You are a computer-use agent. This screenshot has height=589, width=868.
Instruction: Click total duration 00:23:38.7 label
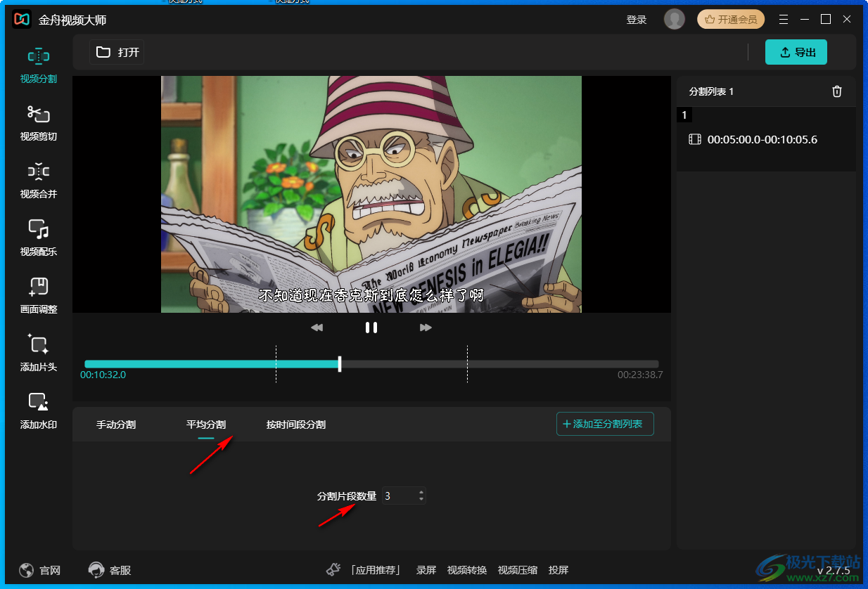click(640, 375)
